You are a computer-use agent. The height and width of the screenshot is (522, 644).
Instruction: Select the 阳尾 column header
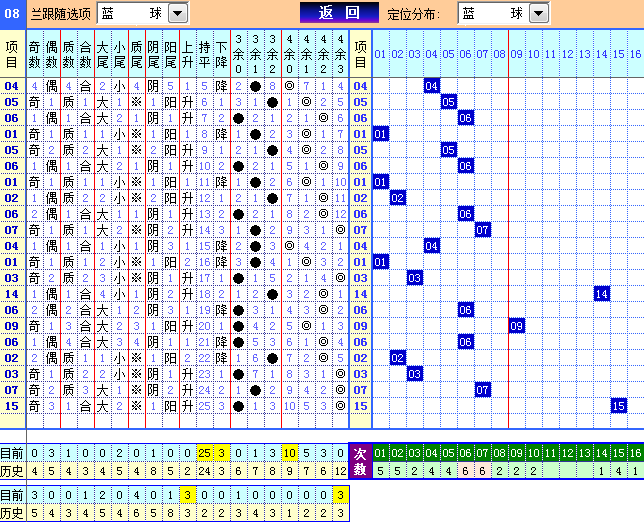point(170,54)
